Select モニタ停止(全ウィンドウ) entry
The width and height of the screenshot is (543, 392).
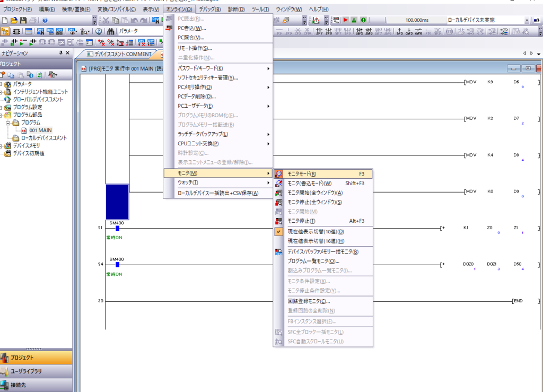coord(323,202)
